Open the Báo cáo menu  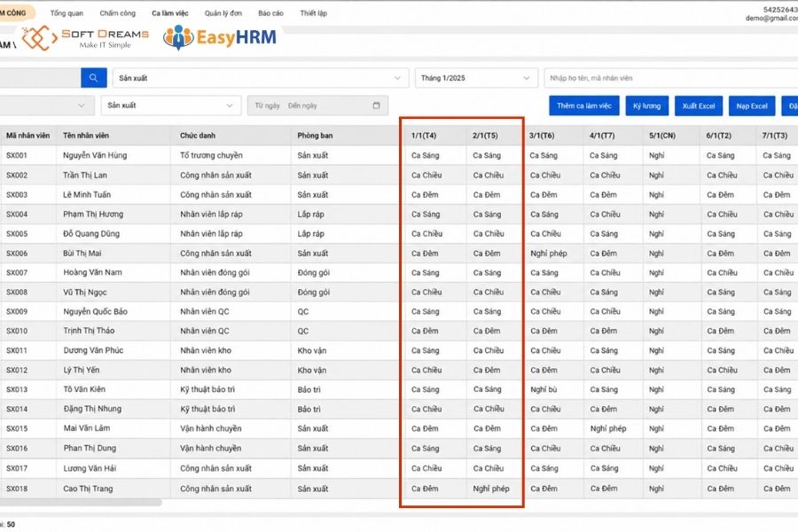point(270,13)
